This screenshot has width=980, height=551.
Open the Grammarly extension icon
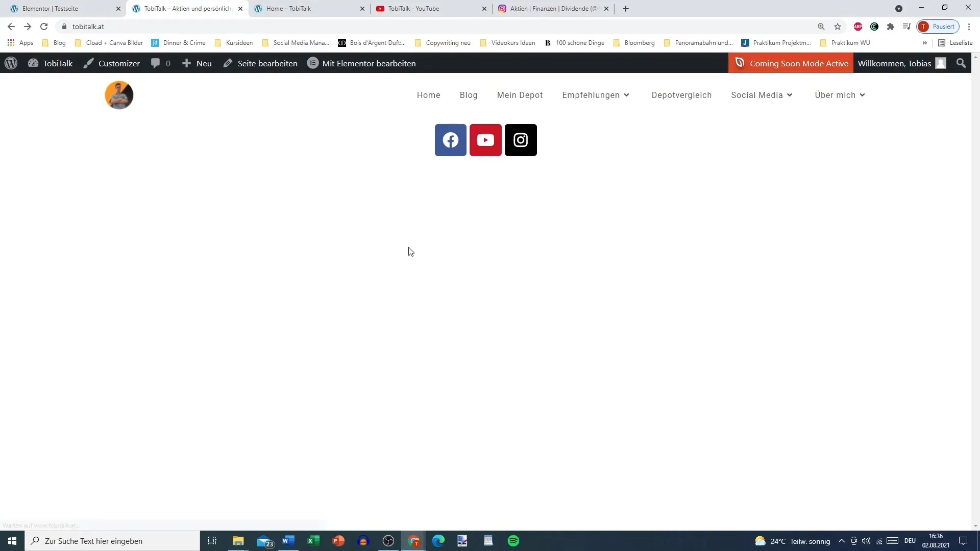(x=874, y=27)
